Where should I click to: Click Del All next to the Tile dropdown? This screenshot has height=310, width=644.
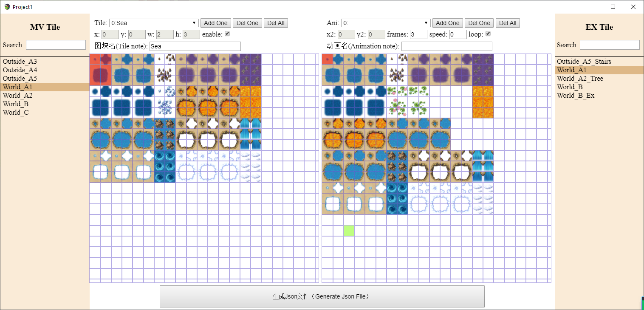point(276,23)
